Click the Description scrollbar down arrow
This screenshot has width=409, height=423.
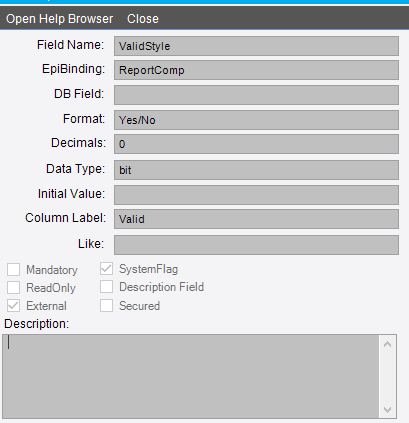click(x=387, y=409)
